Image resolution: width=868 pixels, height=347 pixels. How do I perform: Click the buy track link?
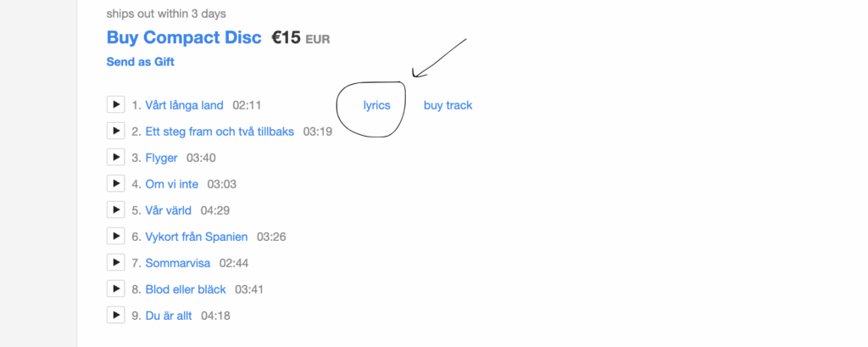(x=448, y=105)
